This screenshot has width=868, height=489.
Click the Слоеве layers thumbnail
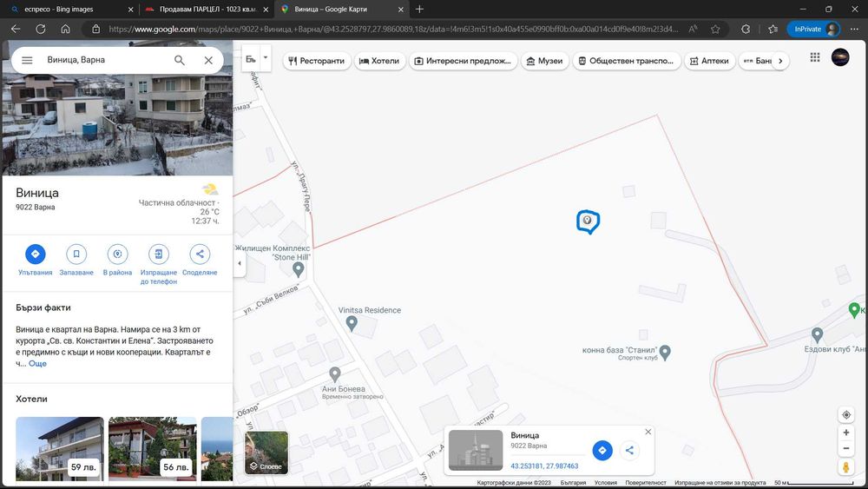[266, 453]
